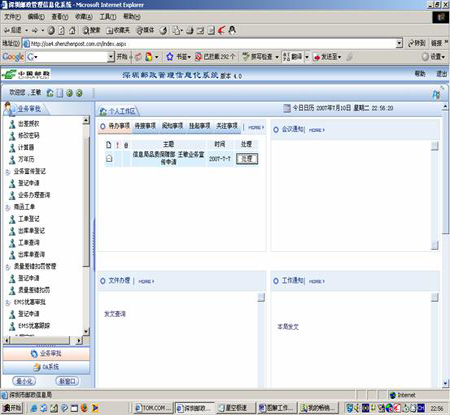
Task: Click MORE link beside 文件办理
Action: coord(146,281)
